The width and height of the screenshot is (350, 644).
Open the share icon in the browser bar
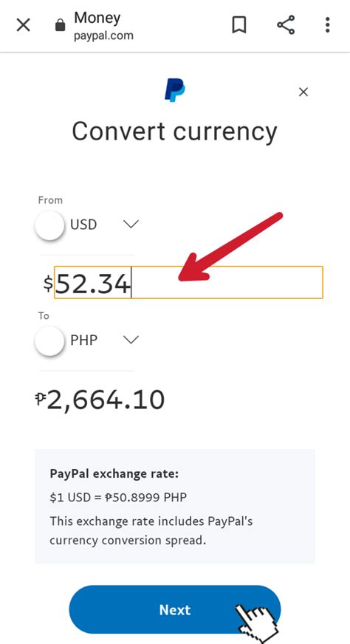point(286,25)
